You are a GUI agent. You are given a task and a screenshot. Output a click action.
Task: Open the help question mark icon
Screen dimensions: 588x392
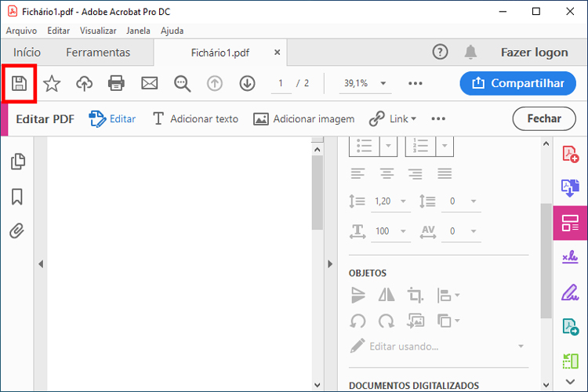[x=440, y=52]
